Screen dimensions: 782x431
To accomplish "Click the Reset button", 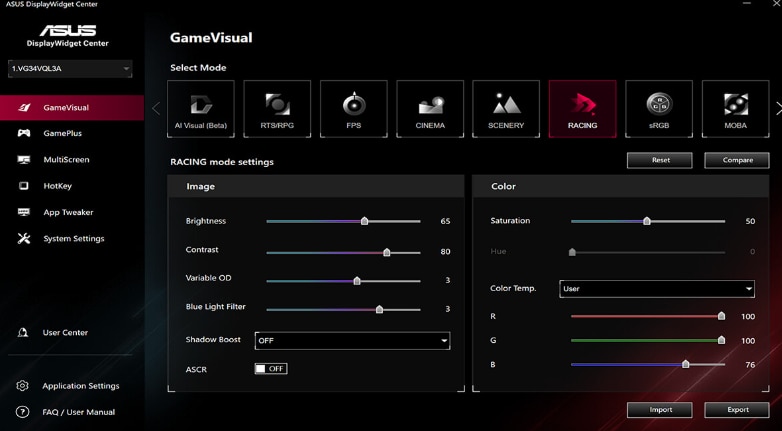I will 660,160.
